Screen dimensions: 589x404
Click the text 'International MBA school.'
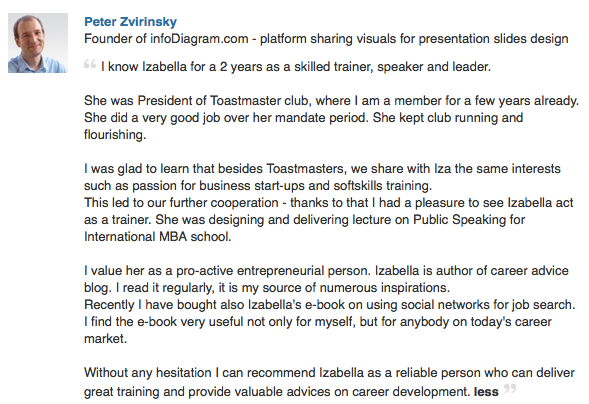click(x=158, y=237)
